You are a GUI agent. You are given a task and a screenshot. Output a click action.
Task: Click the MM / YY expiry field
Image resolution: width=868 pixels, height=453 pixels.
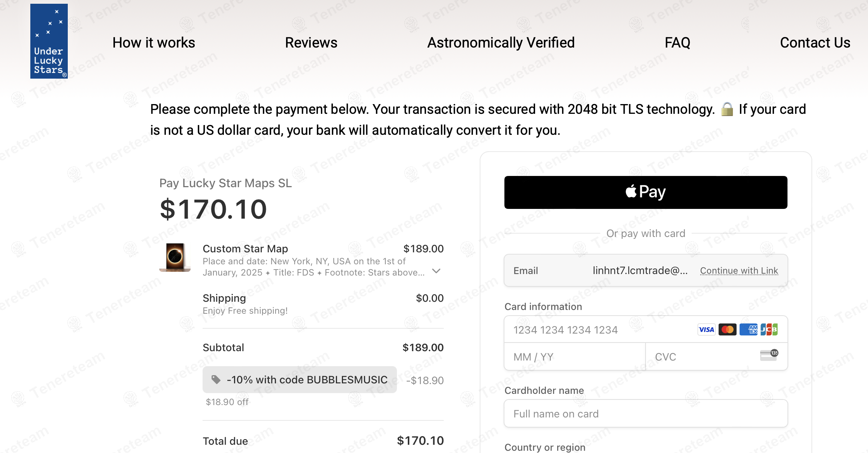574,357
